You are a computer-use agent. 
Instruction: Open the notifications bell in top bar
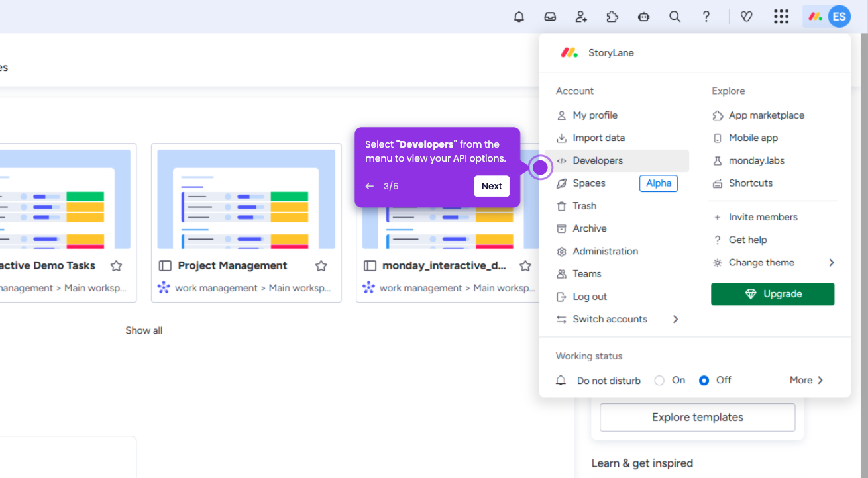point(519,17)
